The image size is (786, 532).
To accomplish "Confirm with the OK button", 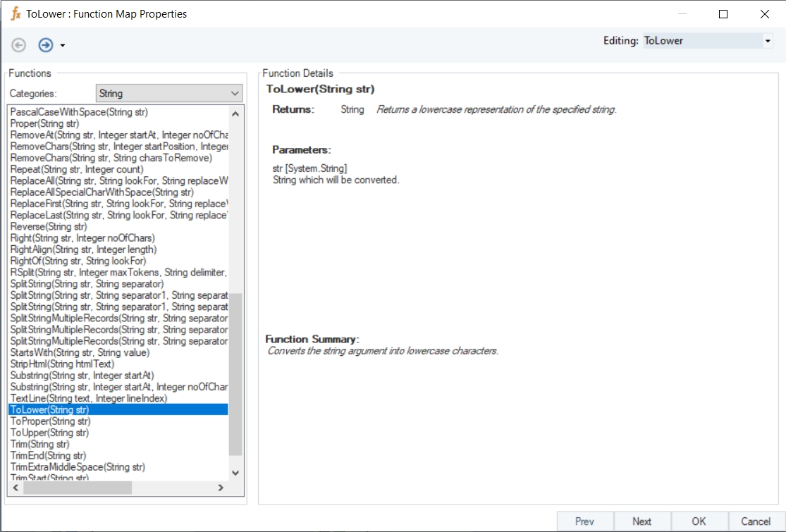I will 699,521.
